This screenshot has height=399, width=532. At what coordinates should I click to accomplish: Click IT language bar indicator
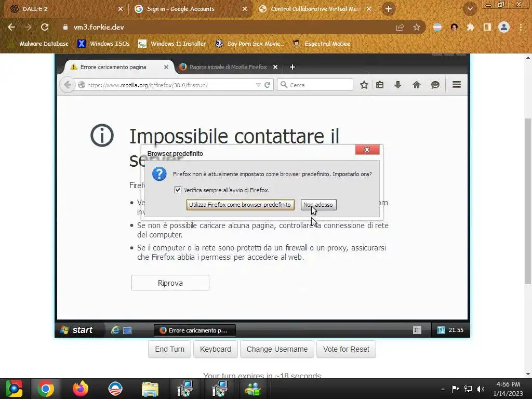[x=417, y=330]
